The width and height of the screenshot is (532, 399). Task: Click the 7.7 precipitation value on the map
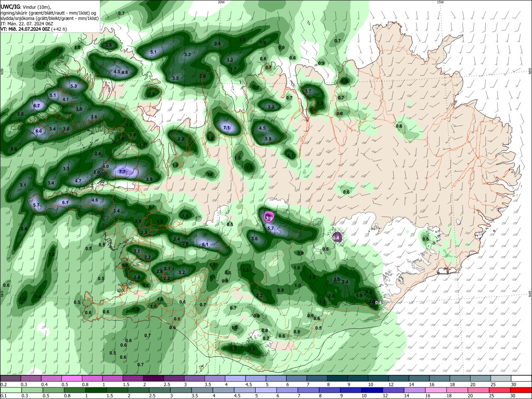tap(122, 172)
